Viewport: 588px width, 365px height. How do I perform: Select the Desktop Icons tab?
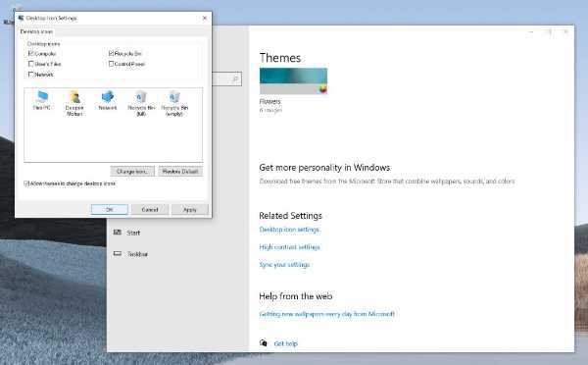point(36,32)
